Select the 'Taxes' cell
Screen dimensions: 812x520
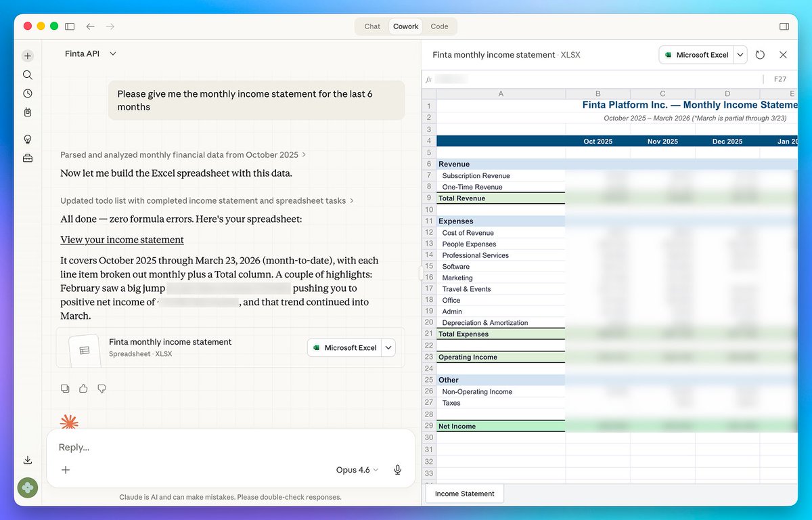click(x=501, y=403)
